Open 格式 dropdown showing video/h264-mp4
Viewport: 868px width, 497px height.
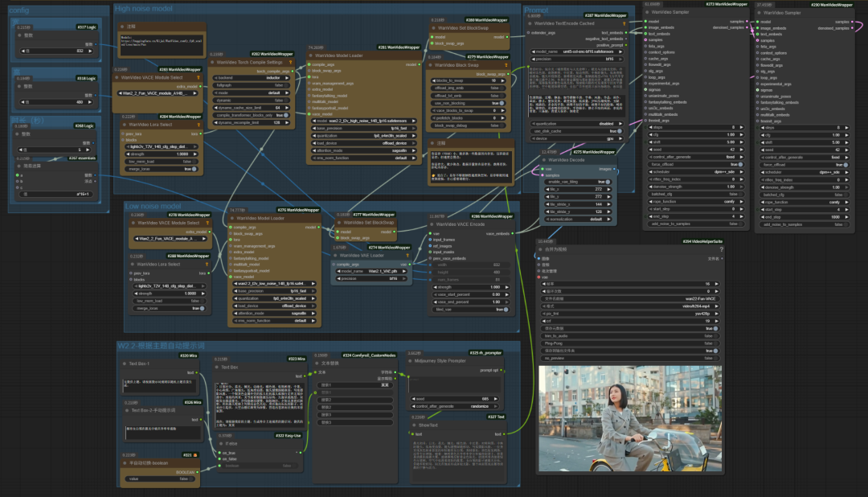(629, 306)
